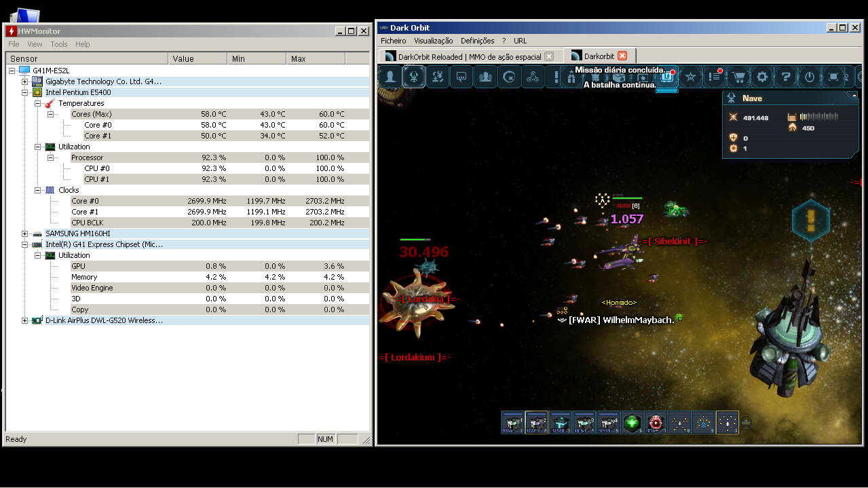Select the GPU utilization row

pos(220,266)
